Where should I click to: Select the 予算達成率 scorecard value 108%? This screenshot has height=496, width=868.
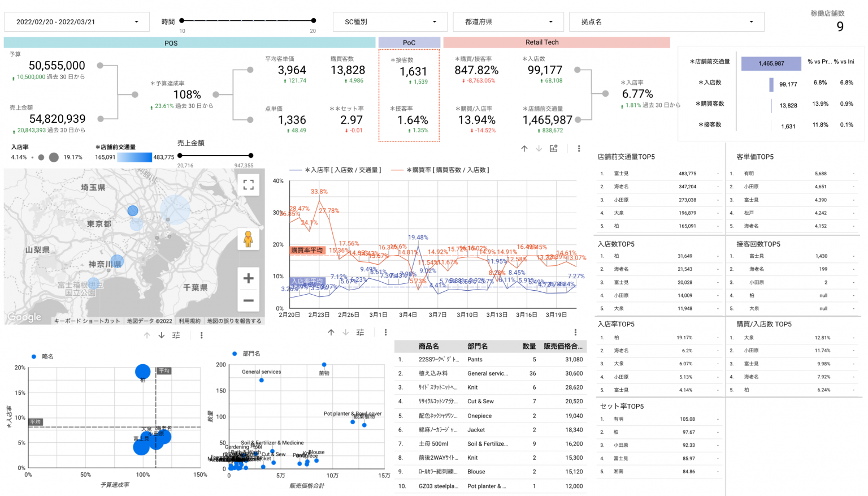(187, 94)
